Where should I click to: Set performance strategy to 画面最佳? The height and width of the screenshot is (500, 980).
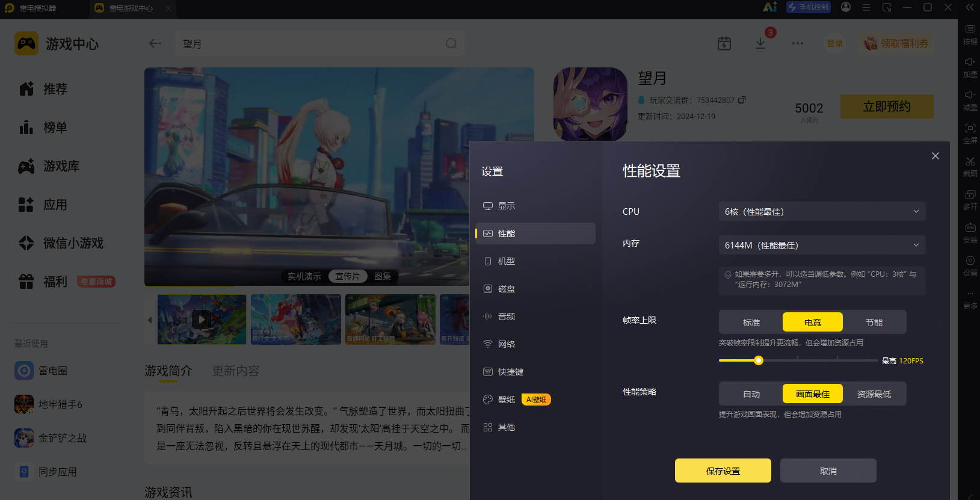[x=813, y=394]
